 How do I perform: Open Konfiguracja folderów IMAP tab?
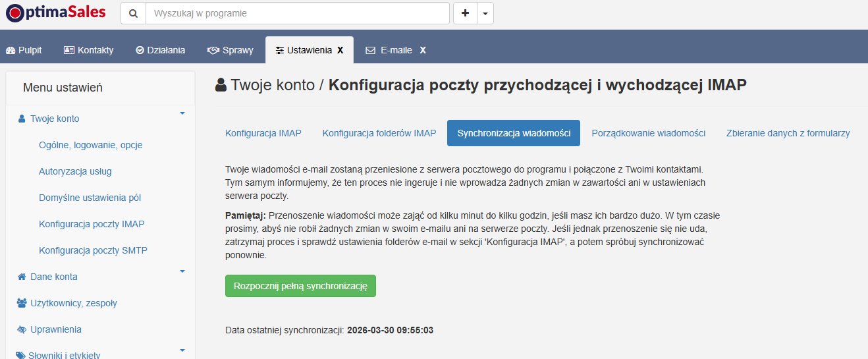click(379, 133)
